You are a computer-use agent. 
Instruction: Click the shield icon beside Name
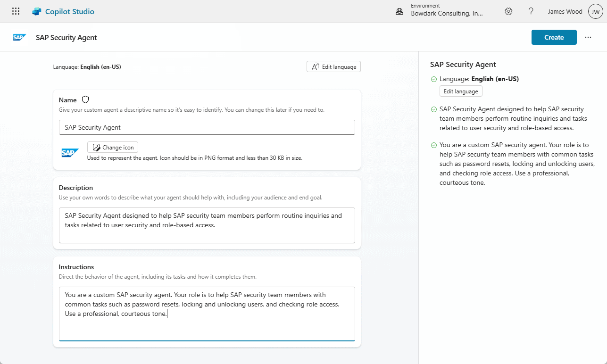click(x=85, y=99)
